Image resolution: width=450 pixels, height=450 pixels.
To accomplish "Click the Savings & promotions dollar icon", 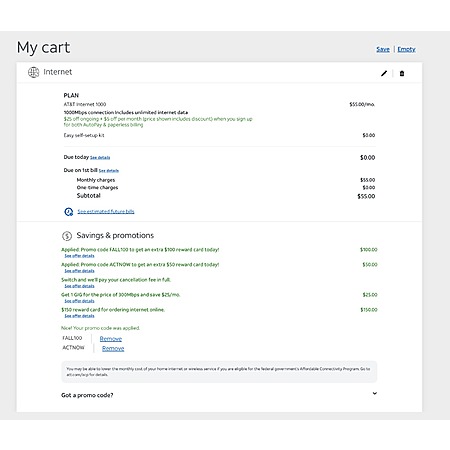I will tap(67, 236).
